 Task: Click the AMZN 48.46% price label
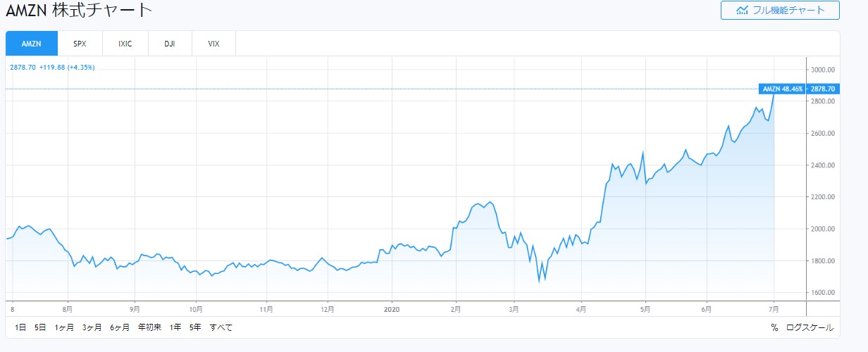(x=783, y=89)
